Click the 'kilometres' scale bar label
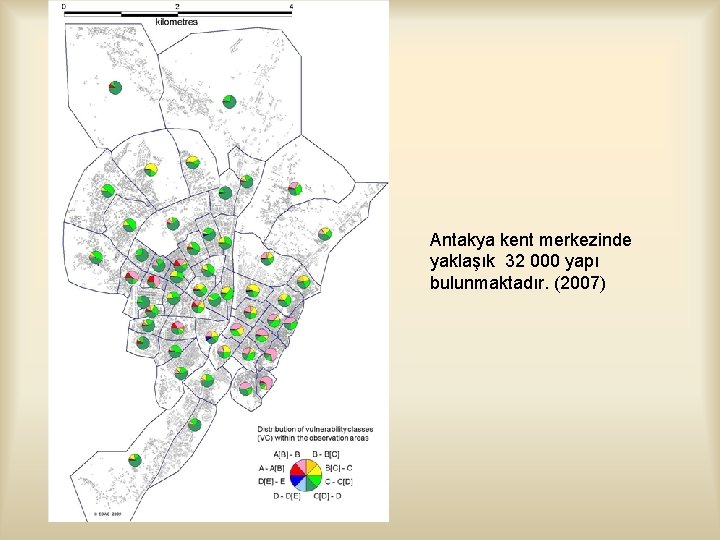 click(177, 22)
